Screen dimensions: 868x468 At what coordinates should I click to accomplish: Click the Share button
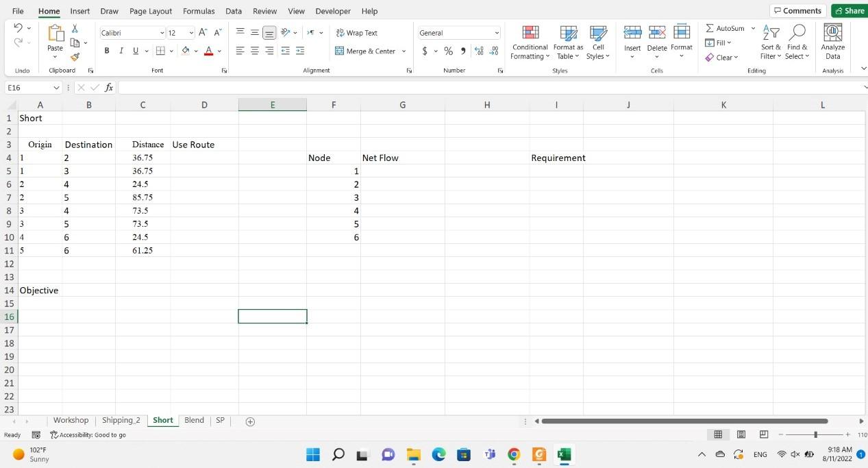coord(849,10)
